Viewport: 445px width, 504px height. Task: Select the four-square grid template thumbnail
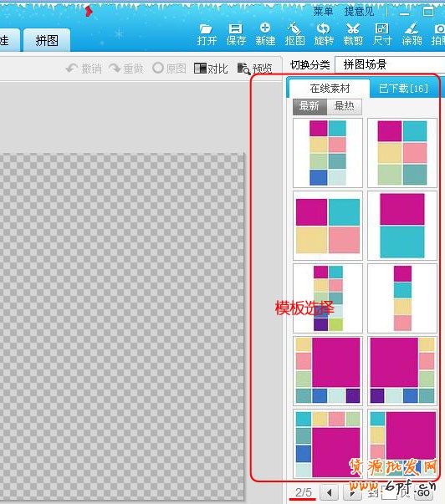[328, 226]
